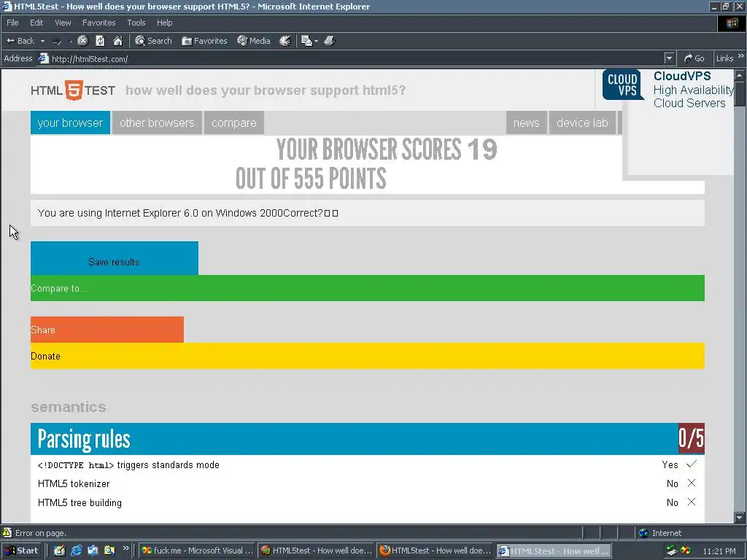Launch Outlook Express from quick launch
747x560 pixels.
click(93, 551)
